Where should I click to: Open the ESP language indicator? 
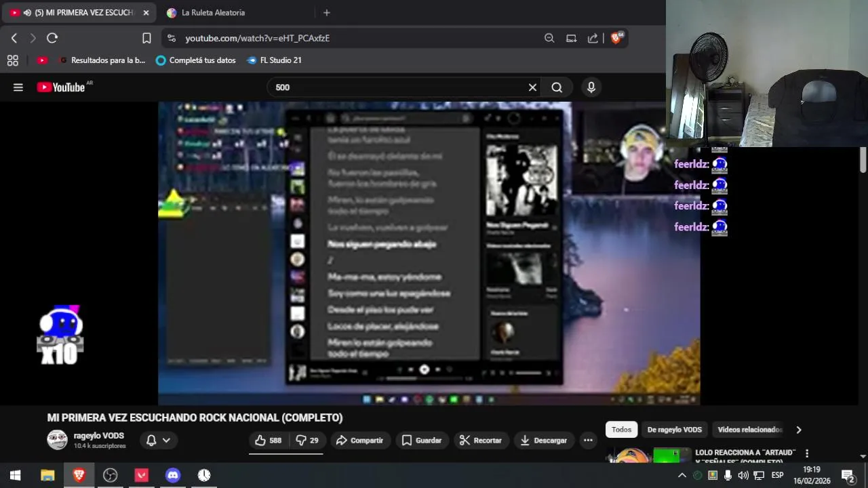click(x=777, y=475)
